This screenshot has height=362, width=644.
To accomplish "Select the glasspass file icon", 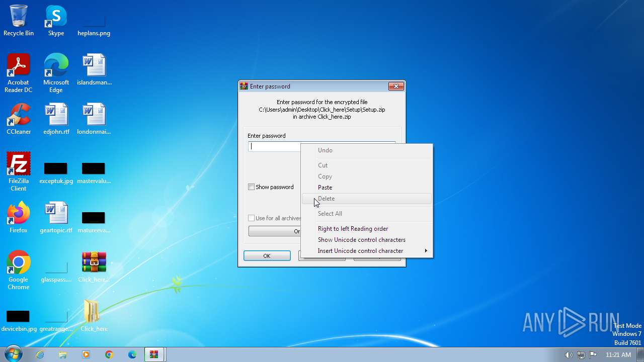I will (56, 272).
